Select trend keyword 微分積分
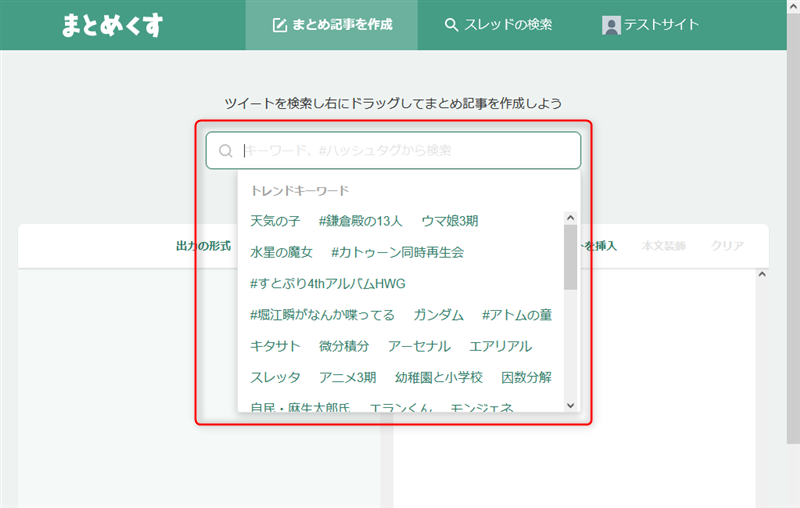800x508 pixels. point(344,346)
